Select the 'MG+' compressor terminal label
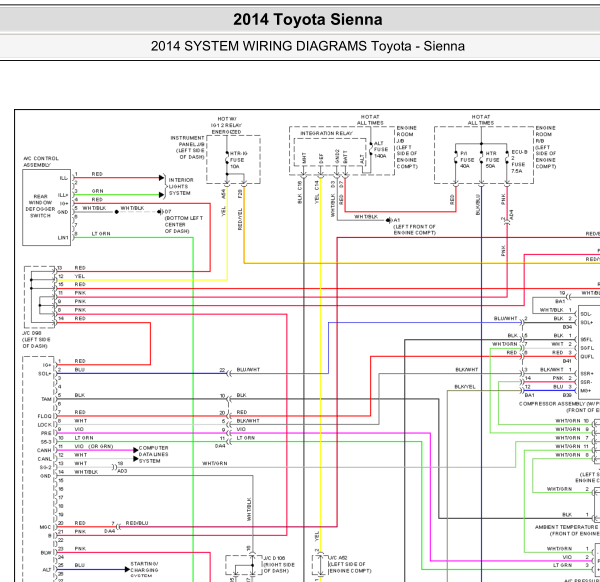The image size is (600, 582). tap(586, 391)
